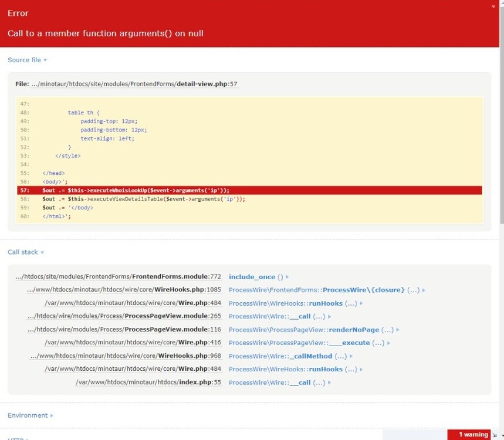Click the vertical scrollbar on the right
The height and width of the screenshot is (440, 504).
[x=500, y=117]
